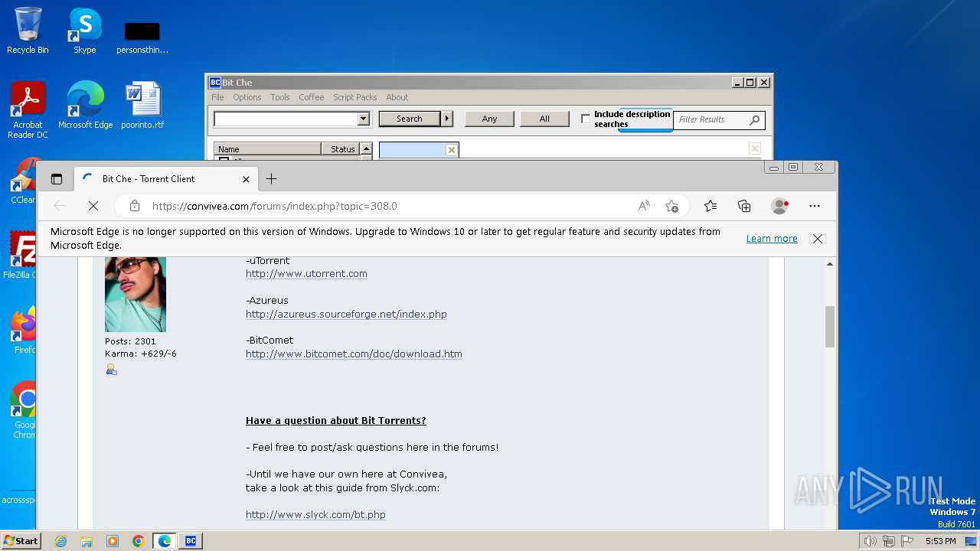Open the slyck.com/bt.php link

pos(315,515)
